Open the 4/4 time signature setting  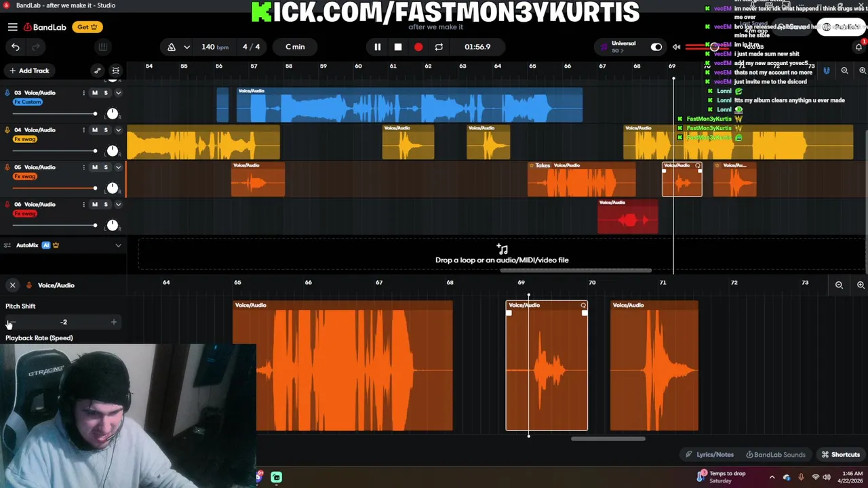pyautogui.click(x=251, y=47)
